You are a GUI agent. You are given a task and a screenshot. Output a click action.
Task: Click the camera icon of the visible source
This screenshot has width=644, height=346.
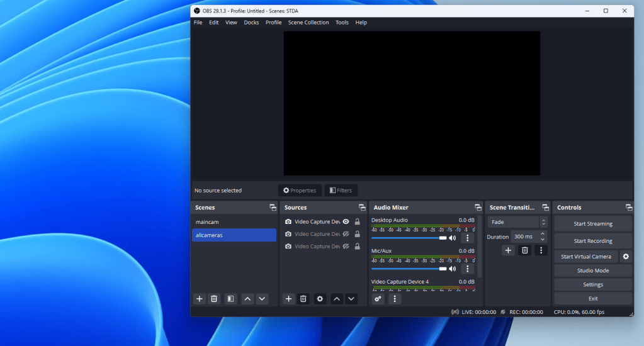pos(288,221)
